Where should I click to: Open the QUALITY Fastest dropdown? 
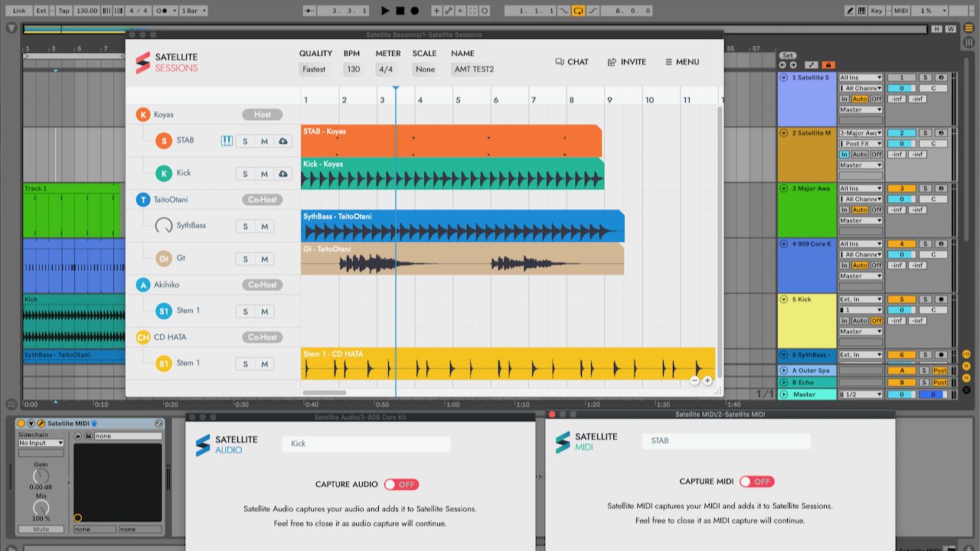tap(314, 69)
